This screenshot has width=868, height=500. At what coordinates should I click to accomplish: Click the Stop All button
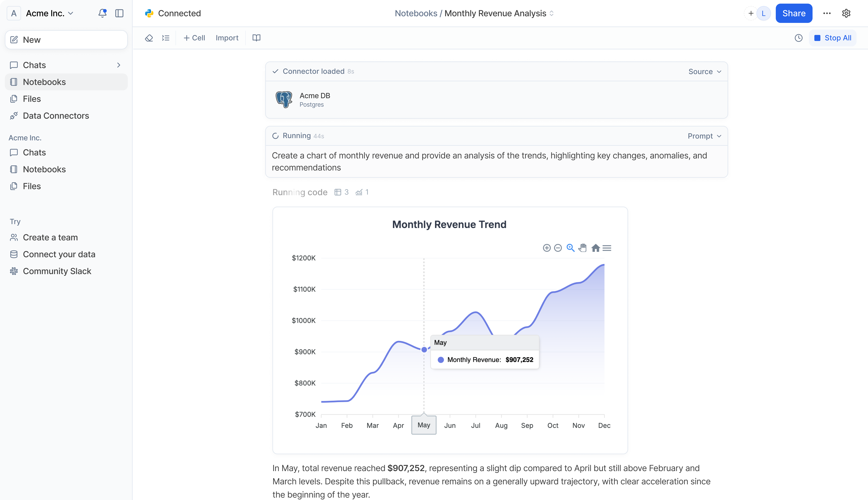833,38
